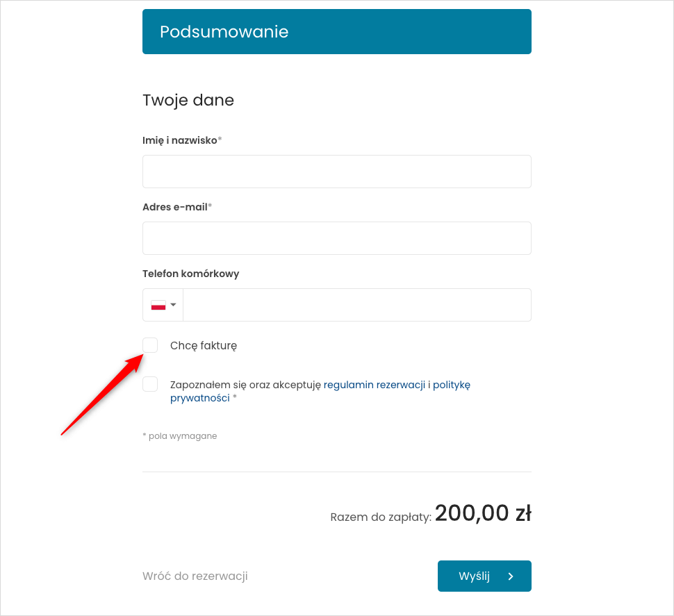The width and height of the screenshot is (674, 616).
Task: Click the Polish flag icon
Action: (x=158, y=305)
